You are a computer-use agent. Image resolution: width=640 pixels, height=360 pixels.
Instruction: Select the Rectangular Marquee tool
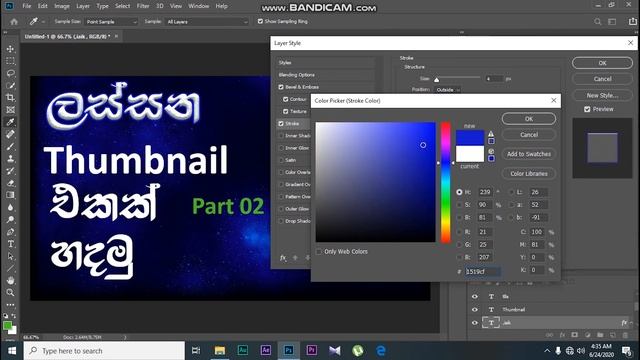10,61
